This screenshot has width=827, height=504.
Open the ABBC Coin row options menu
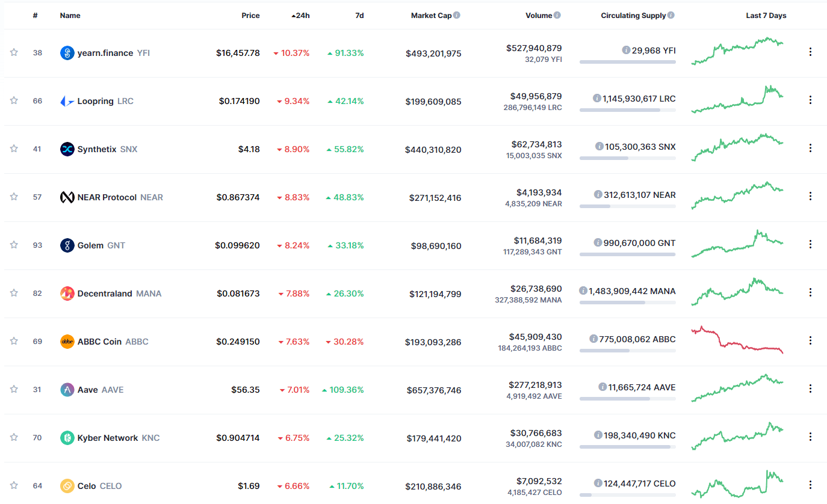point(810,340)
